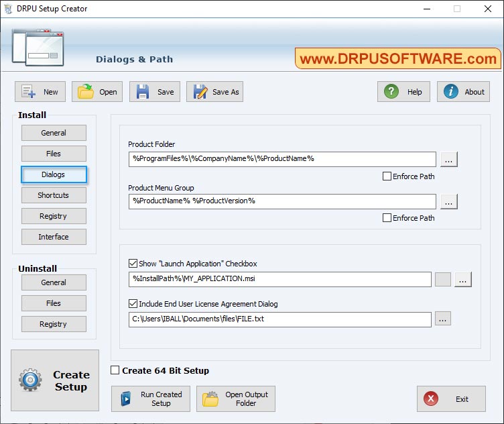Click the DRPU Setup Creator title bar icon
This screenshot has width=504, height=424.
click(x=8, y=9)
